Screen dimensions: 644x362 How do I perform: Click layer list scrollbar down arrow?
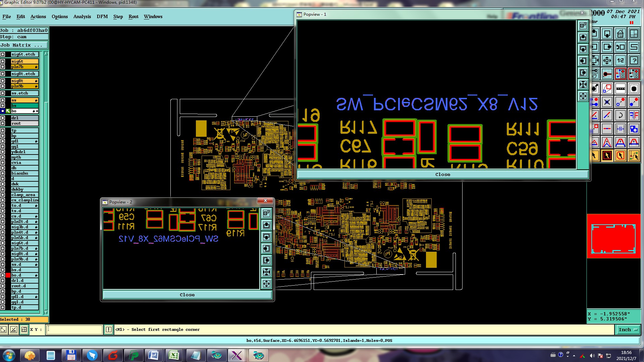pos(46,312)
